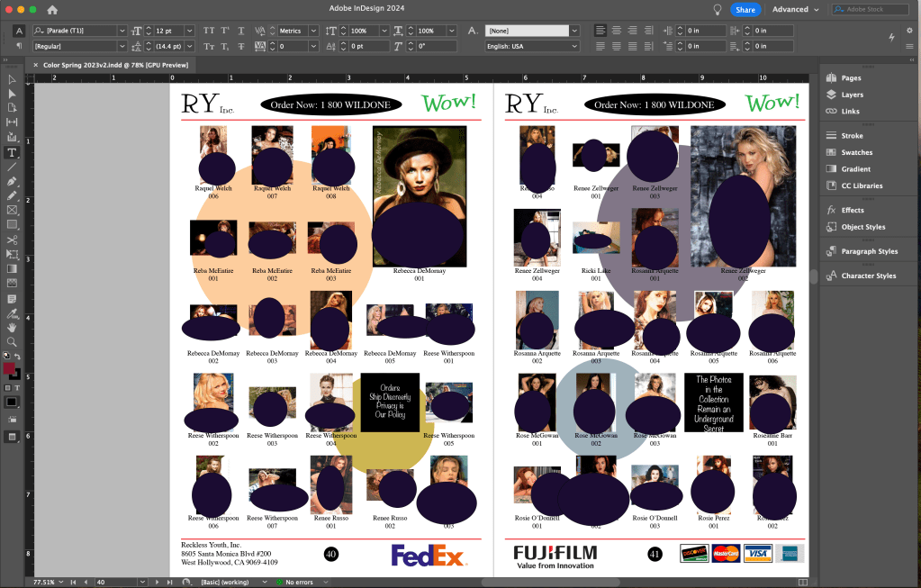Activate the Hand tool

[12, 327]
